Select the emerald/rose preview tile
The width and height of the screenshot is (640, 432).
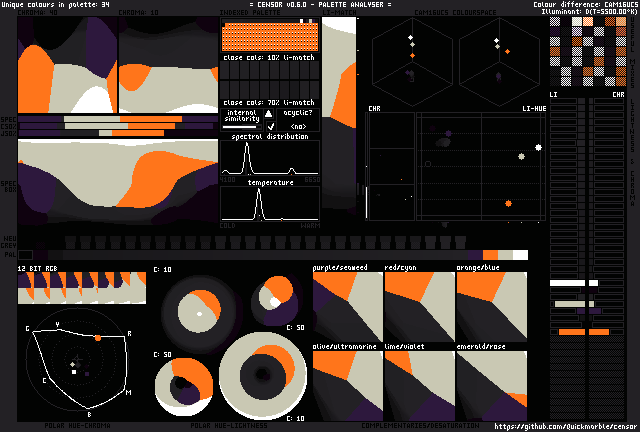pos(491,386)
